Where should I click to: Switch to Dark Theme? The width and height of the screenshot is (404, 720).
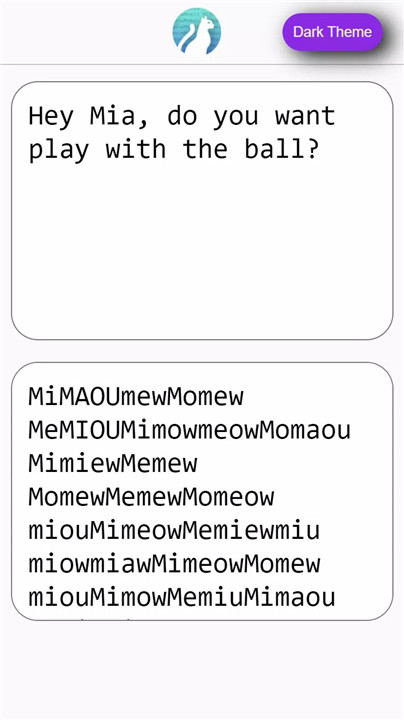click(332, 32)
